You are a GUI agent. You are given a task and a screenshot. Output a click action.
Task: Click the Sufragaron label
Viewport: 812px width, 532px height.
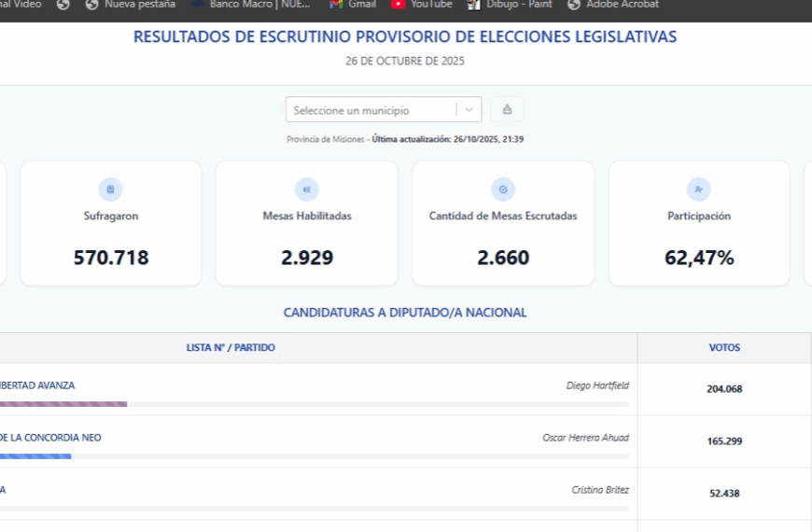tap(111, 216)
